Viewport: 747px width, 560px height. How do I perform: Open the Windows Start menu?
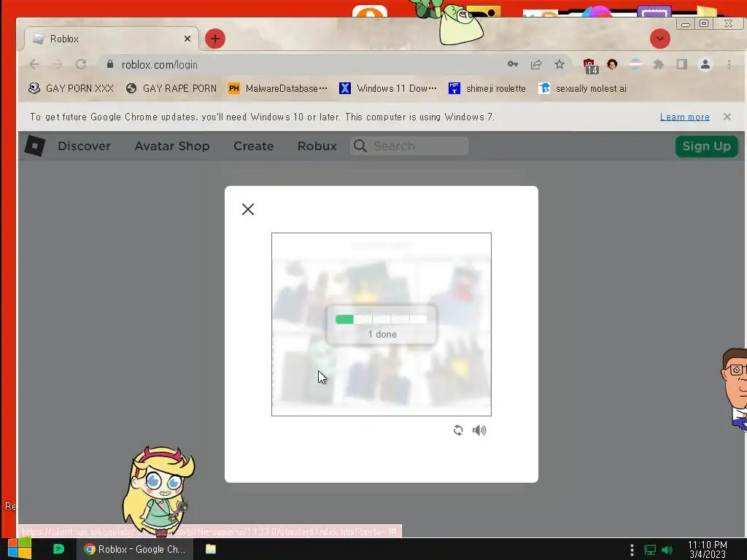tap(19, 548)
